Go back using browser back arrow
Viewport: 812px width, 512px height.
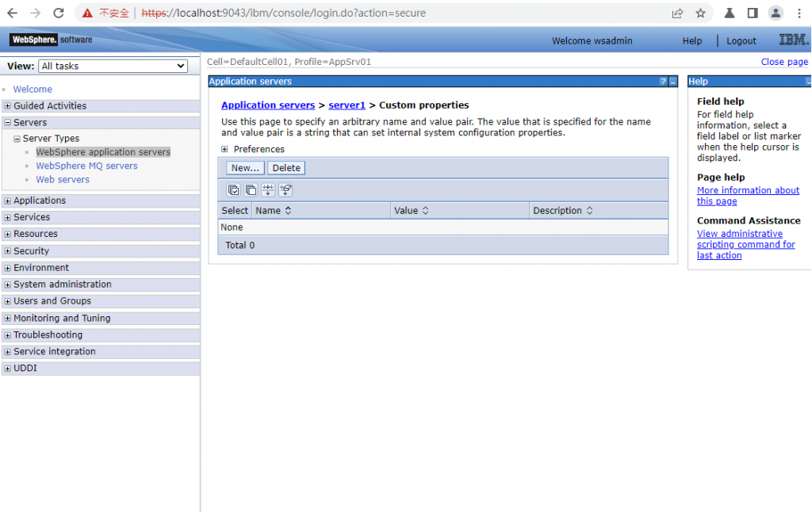13,13
